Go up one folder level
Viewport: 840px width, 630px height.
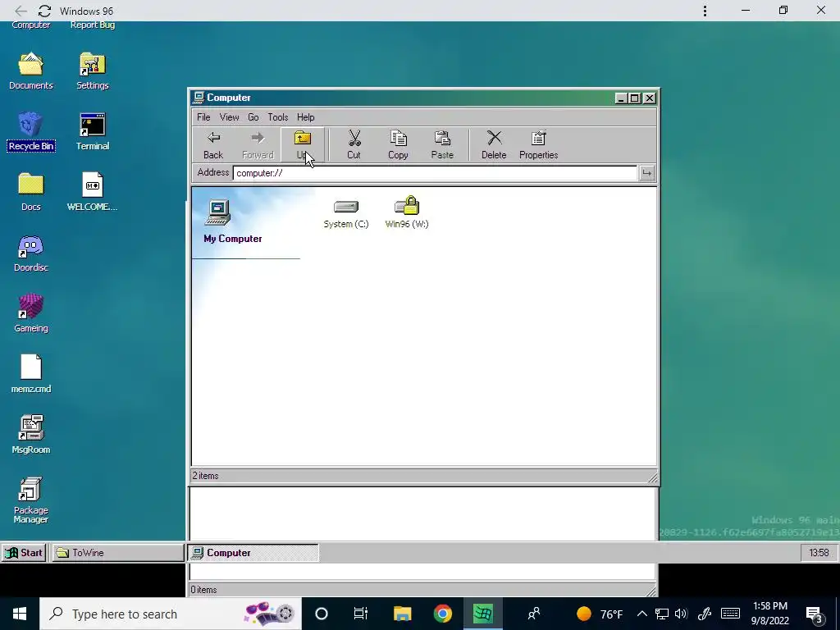tap(302, 144)
